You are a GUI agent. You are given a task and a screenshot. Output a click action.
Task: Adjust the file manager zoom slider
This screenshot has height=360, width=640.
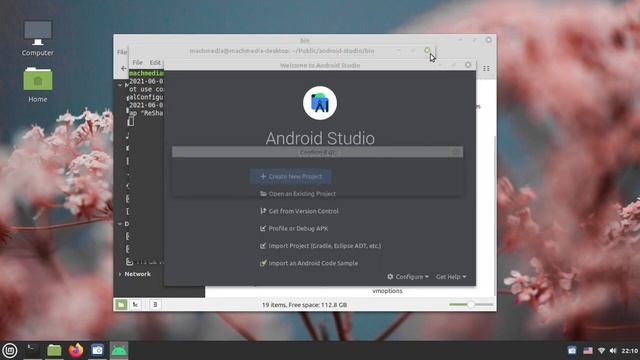coord(471,304)
